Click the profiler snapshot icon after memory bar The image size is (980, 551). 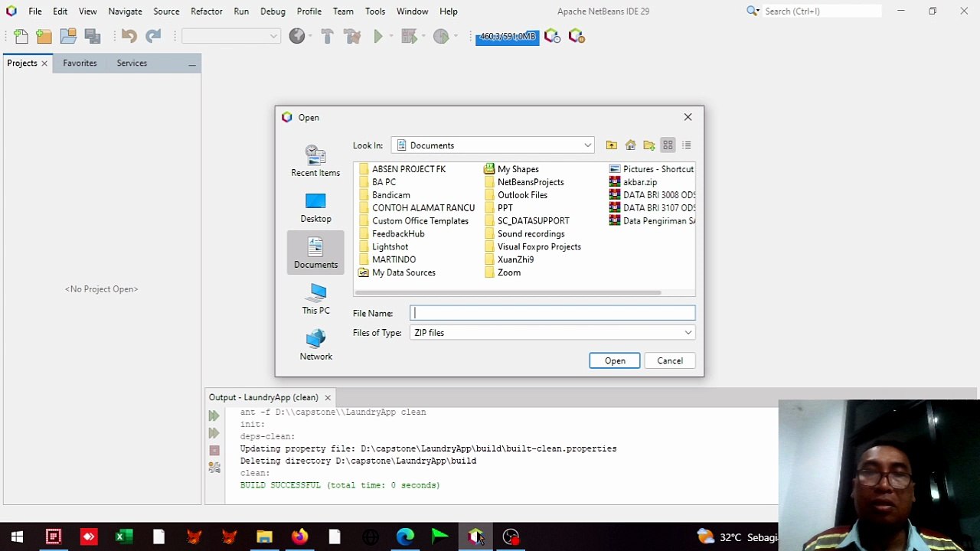(x=552, y=36)
